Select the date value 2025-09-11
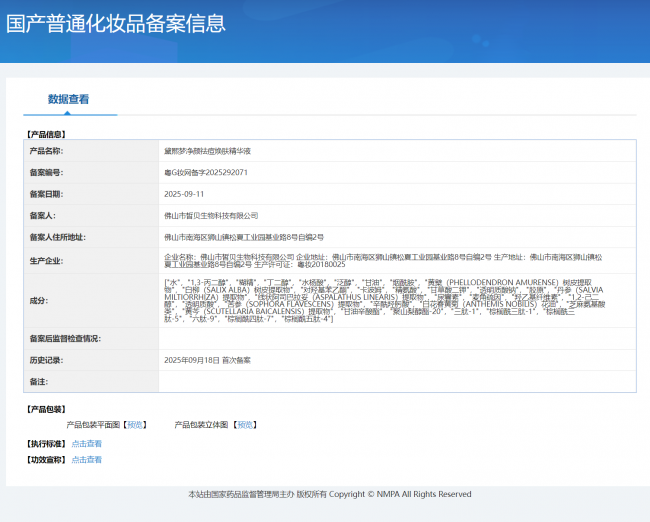This screenshot has height=522, width=650. 184,194
